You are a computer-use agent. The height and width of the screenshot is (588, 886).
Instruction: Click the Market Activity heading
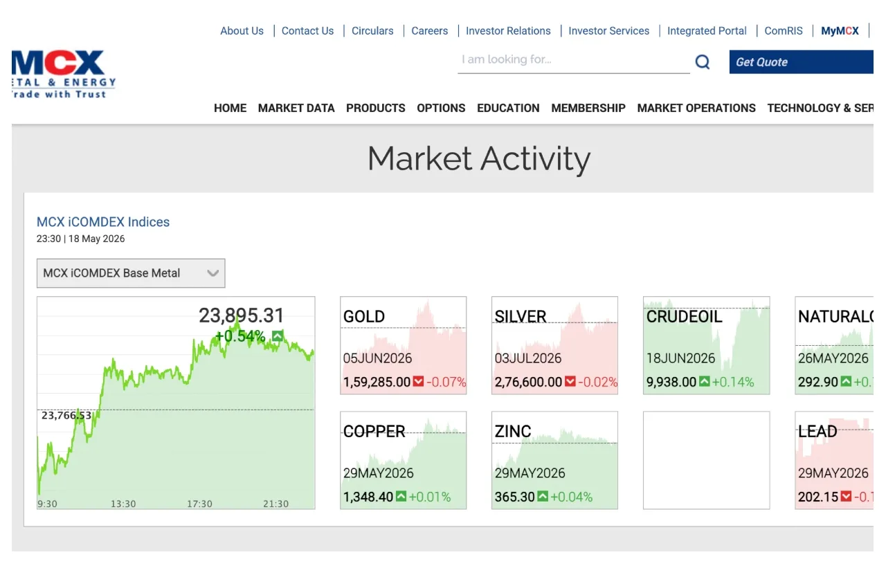(479, 159)
